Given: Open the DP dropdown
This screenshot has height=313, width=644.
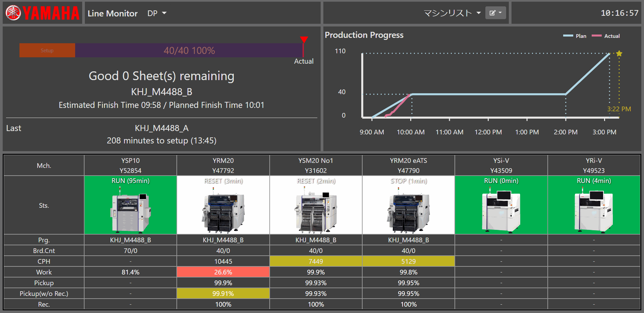Looking at the screenshot, I should pyautogui.click(x=156, y=13).
